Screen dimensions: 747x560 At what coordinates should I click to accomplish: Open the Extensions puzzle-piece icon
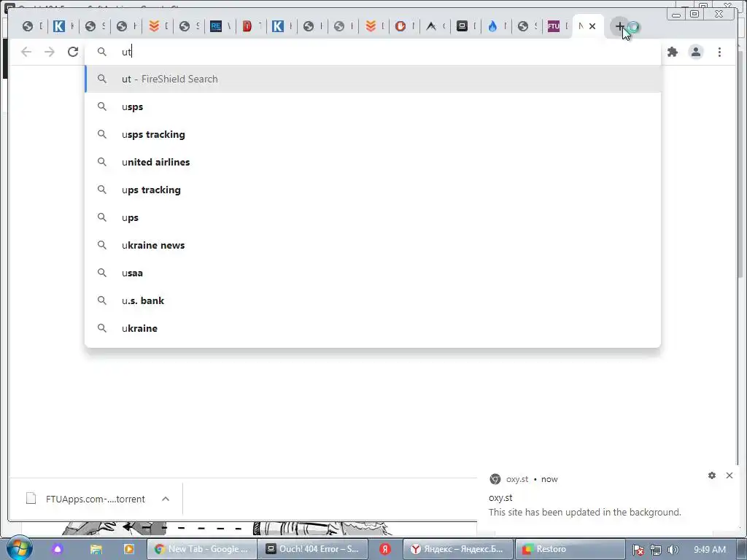672,52
